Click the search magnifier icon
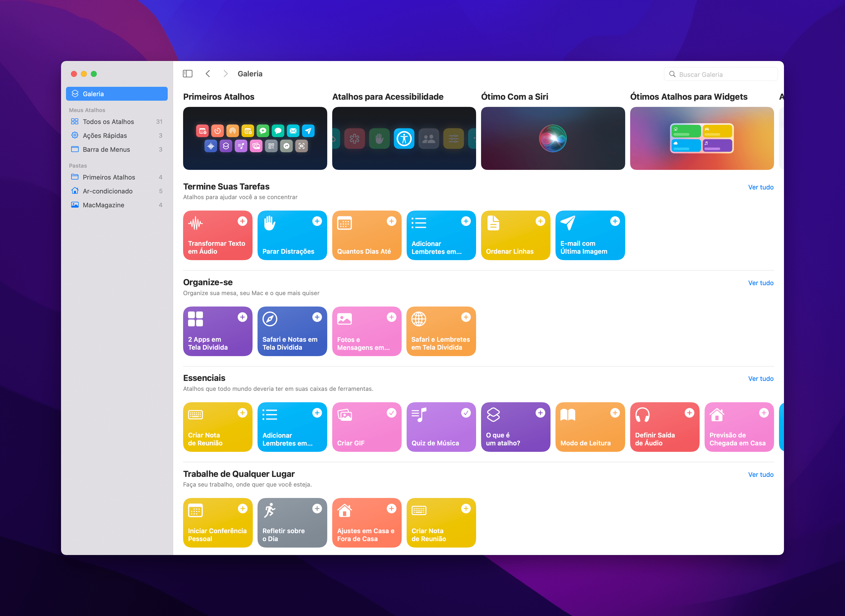 tap(672, 74)
